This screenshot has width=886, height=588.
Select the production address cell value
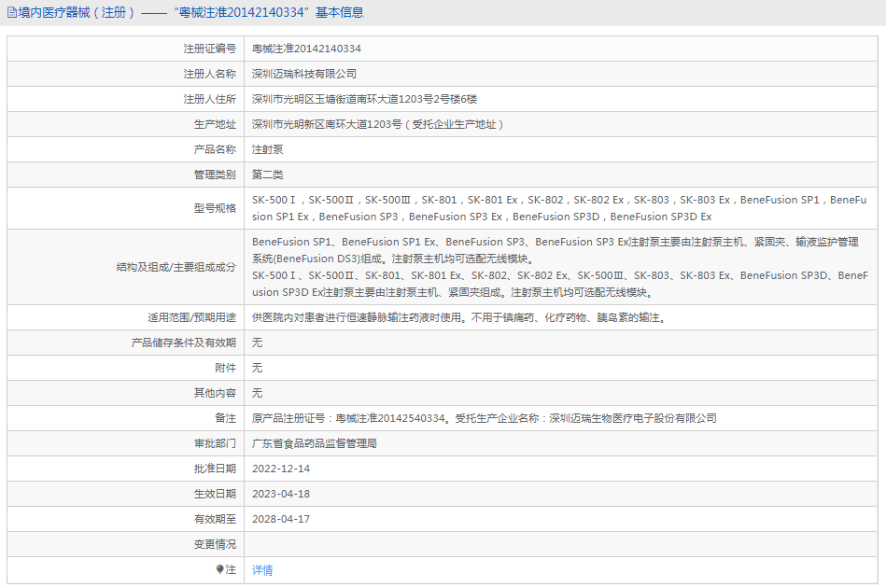pyautogui.click(x=377, y=124)
